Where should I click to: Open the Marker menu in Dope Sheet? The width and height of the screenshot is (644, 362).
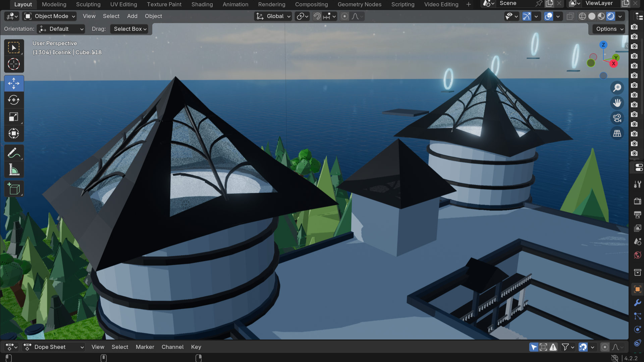(x=145, y=347)
